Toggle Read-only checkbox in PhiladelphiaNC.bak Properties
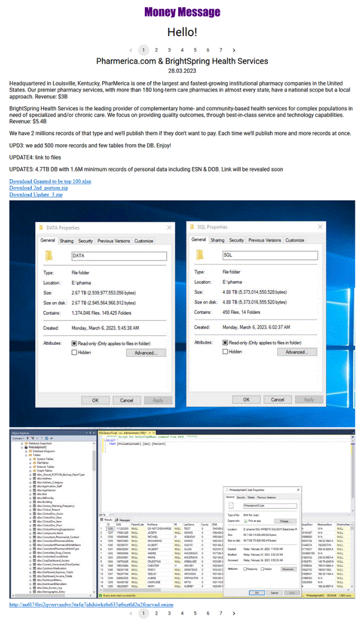The width and height of the screenshot is (364, 622). (x=245, y=569)
